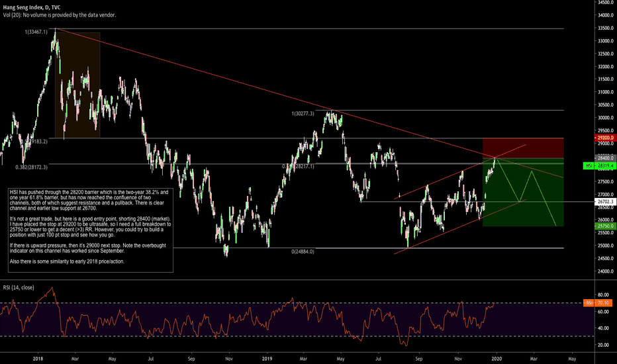Select the green projected zigzag path line
This screenshot has width=617, height=364.
(526, 192)
